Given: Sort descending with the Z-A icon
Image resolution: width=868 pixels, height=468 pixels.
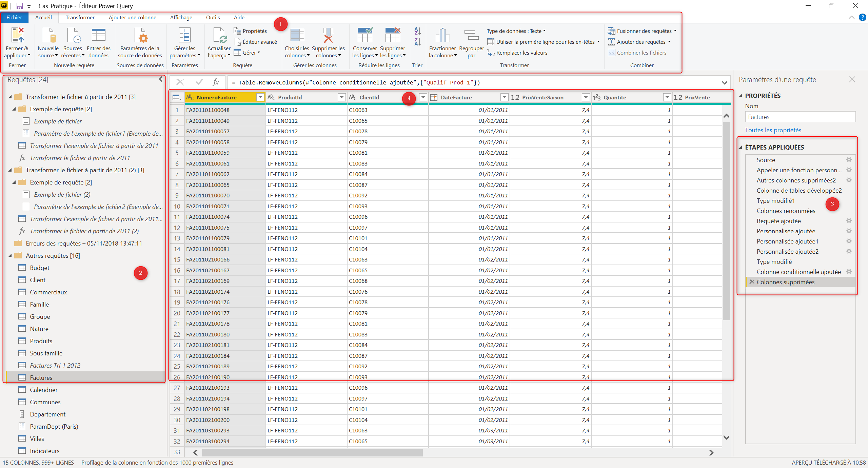Looking at the screenshot, I should pyautogui.click(x=418, y=42).
